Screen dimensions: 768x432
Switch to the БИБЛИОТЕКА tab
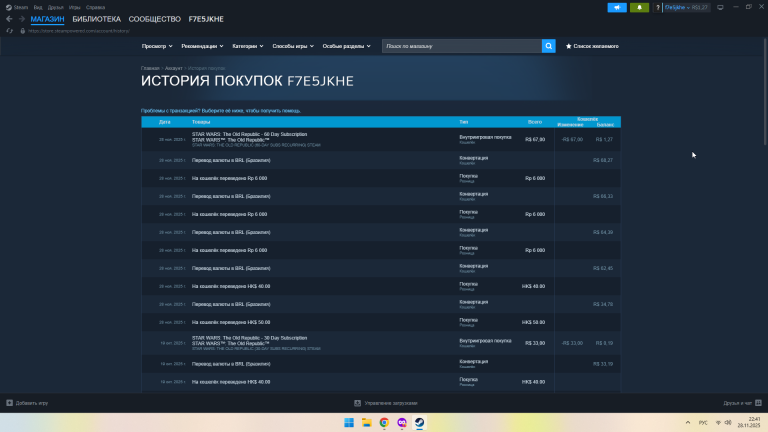tap(96, 19)
